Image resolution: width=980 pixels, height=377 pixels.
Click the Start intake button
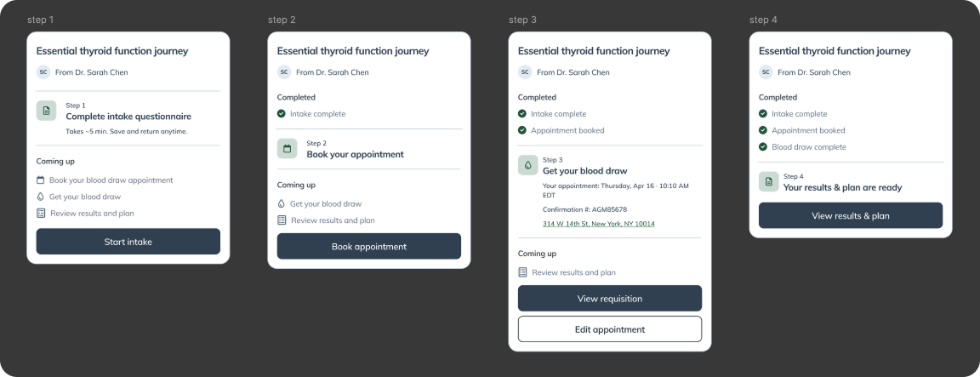(x=128, y=242)
